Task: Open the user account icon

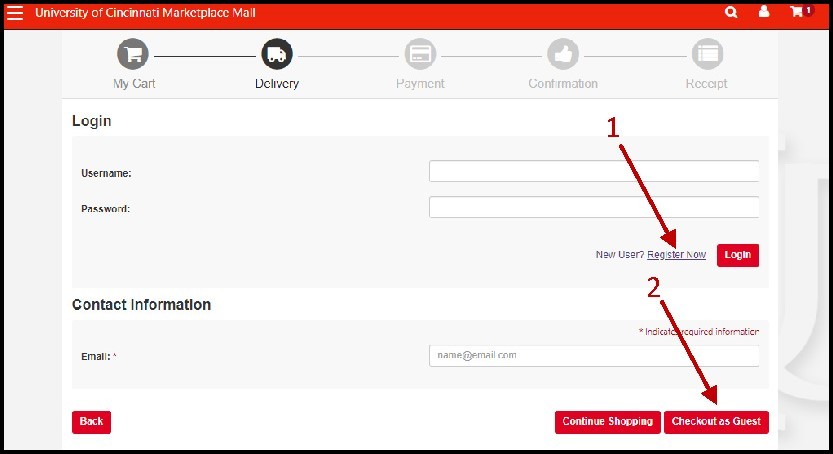Action: pyautogui.click(x=764, y=13)
